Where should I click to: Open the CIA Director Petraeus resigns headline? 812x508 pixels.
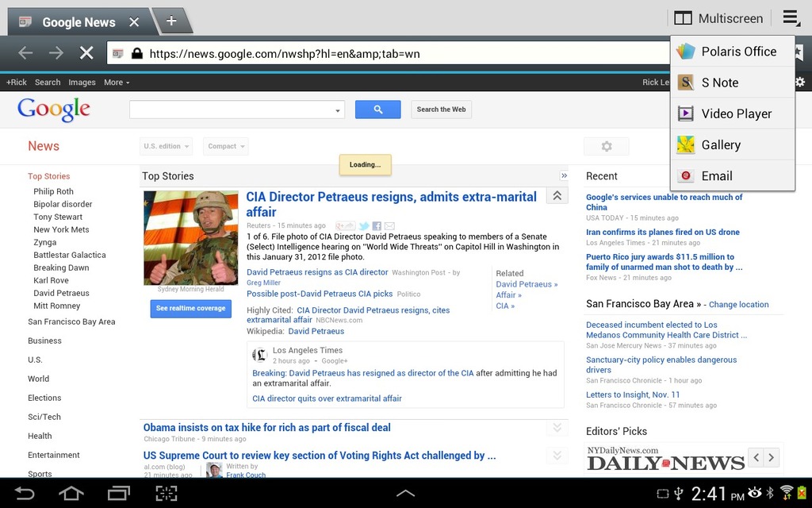point(392,204)
